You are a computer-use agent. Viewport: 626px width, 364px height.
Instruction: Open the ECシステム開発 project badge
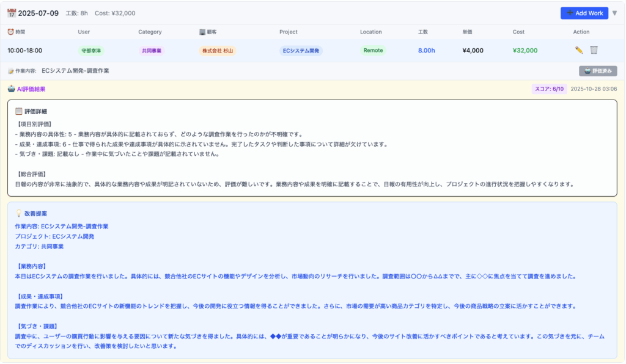coord(301,51)
